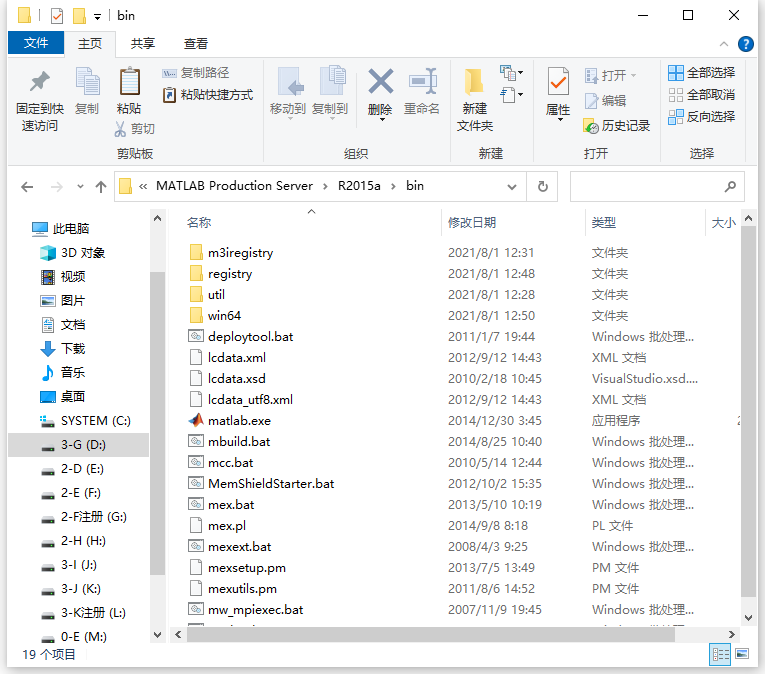This screenshot has height=674, width=765.
Task: Open the Easy access dropdown icon
Action: tap(511, 94)
